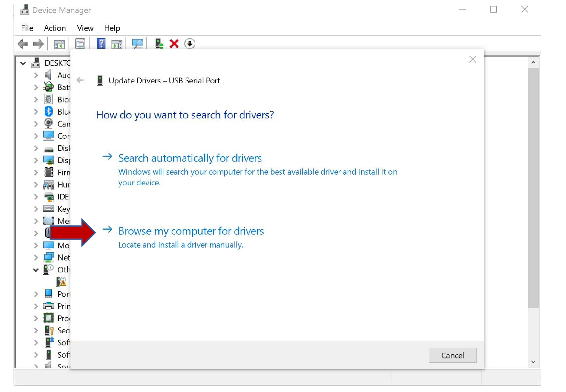Expand the Disk drives category
Image resolution: width=566 pixels, height=392 pixels.
click(x=35, y=148)
